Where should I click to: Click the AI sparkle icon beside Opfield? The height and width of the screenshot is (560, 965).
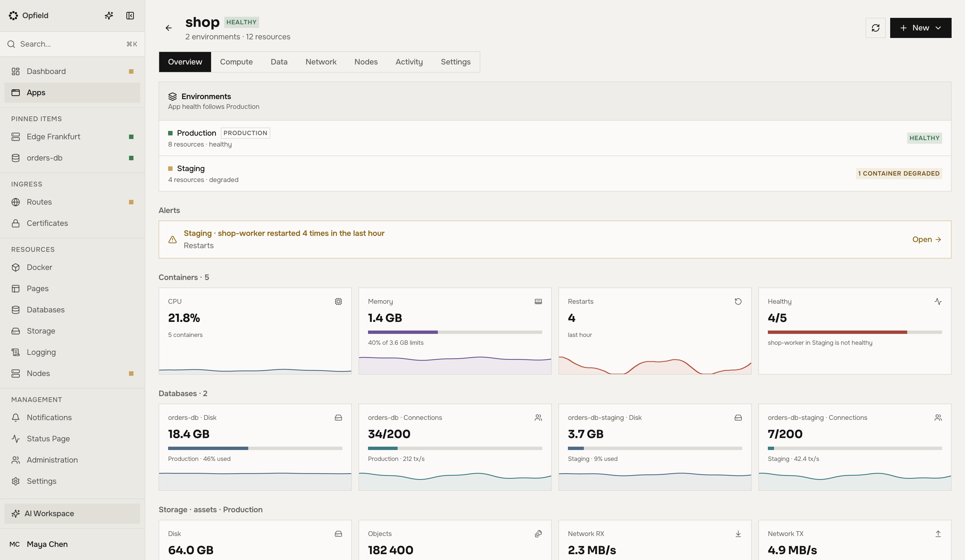pos(109,16)
